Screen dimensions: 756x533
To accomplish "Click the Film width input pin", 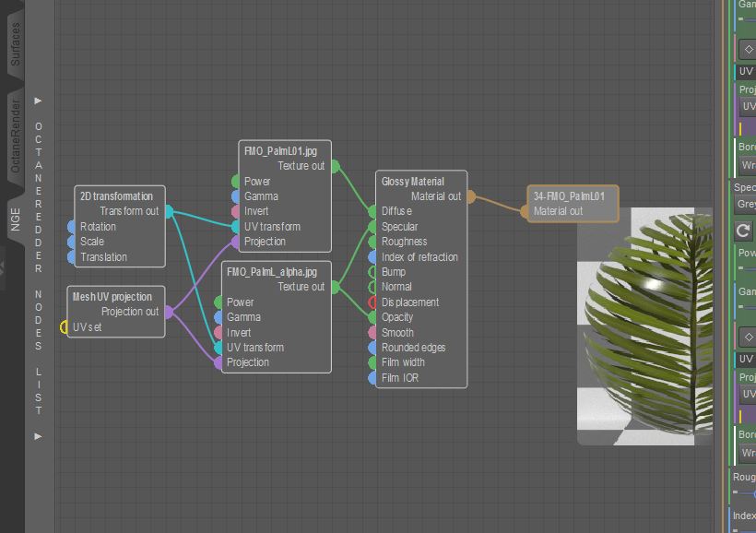I will tap(372, 362).
